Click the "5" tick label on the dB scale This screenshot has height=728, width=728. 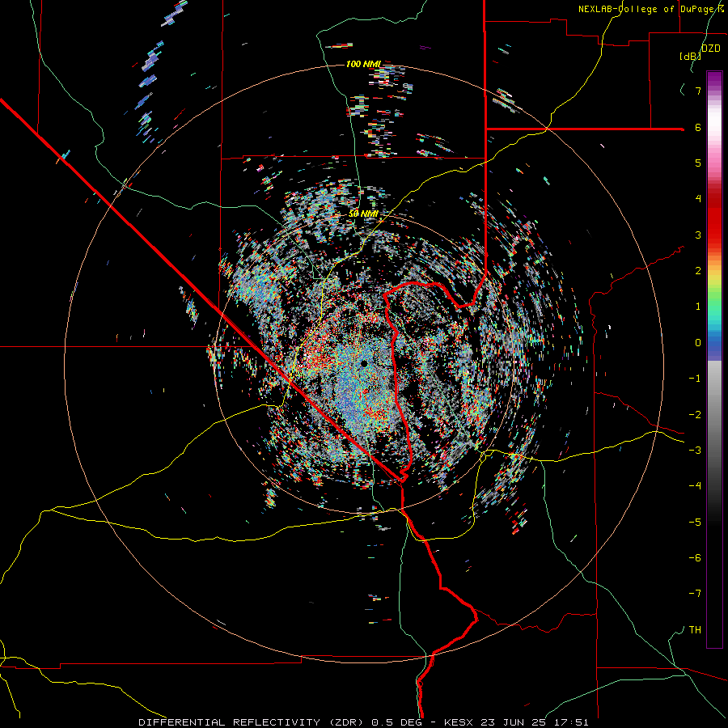(698, 163)
